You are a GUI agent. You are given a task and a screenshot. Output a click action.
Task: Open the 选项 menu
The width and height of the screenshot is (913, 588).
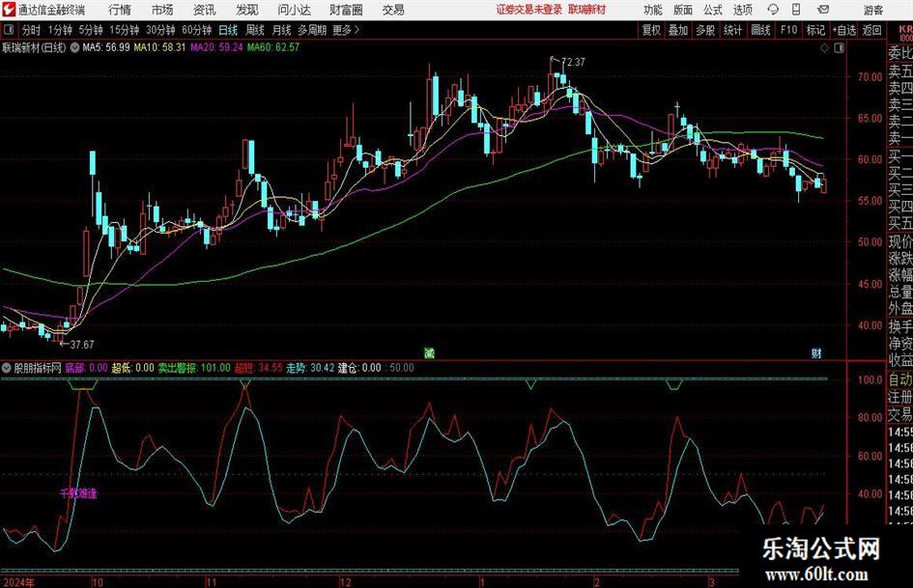(742, 10)
